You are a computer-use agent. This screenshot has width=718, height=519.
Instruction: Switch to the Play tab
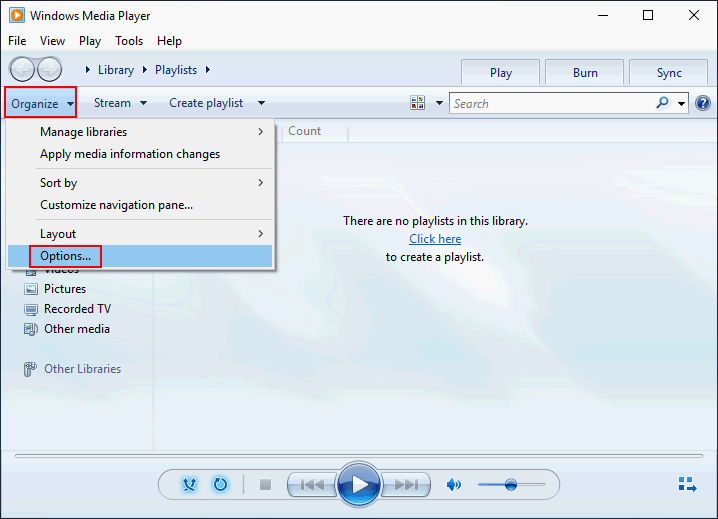pos(500,73)
